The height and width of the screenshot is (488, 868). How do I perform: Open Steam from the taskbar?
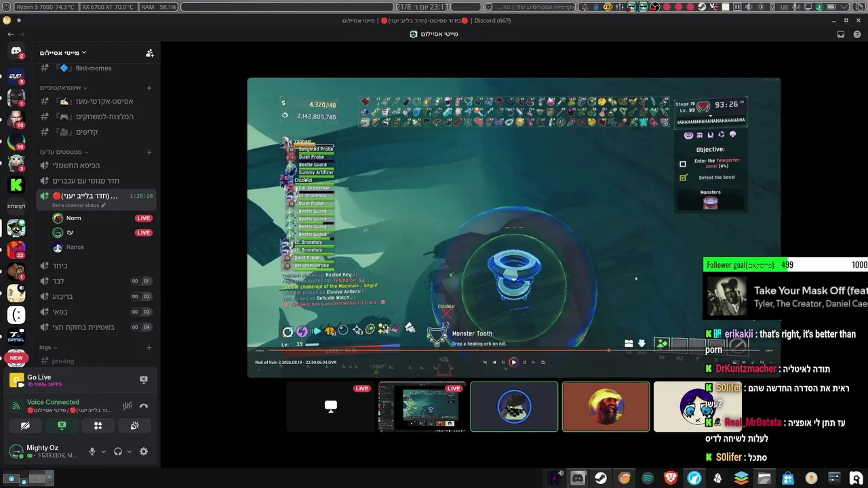click(601, 478)
